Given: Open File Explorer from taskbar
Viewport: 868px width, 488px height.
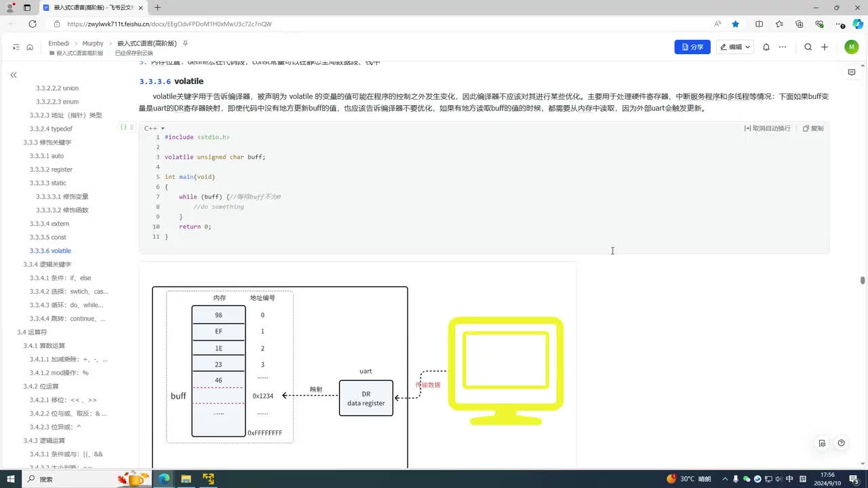Looking at the screenshot, I should click(x=186, y=479).
